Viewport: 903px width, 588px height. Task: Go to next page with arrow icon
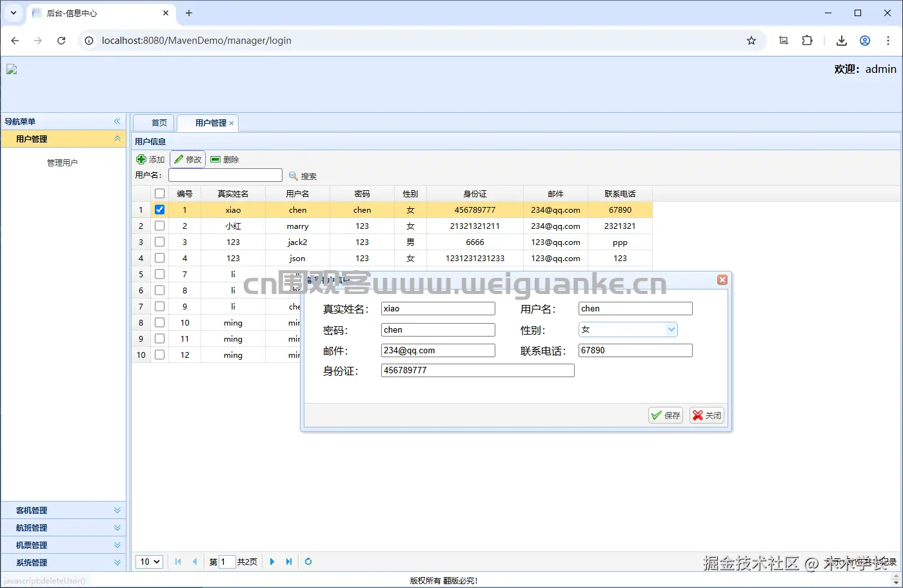(x=272, y=562)
